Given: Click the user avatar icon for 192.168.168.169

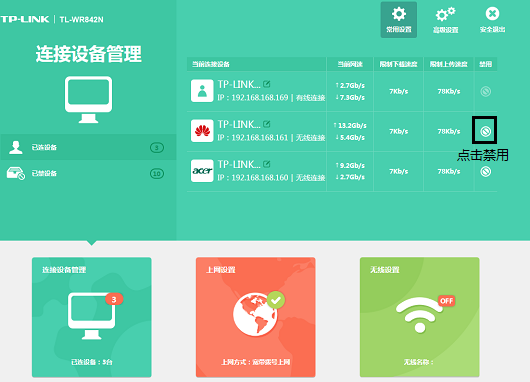Looking at the screenshot, I should (202, 91).
